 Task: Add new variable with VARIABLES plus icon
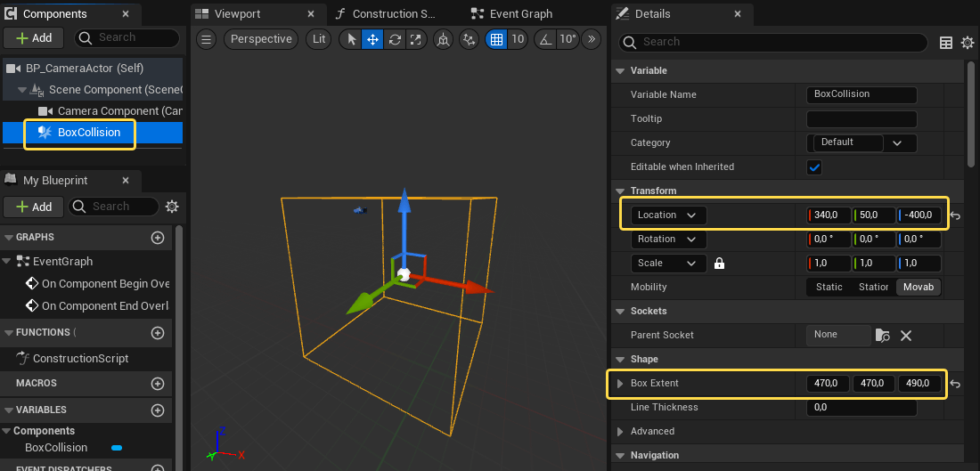(158, 410)
